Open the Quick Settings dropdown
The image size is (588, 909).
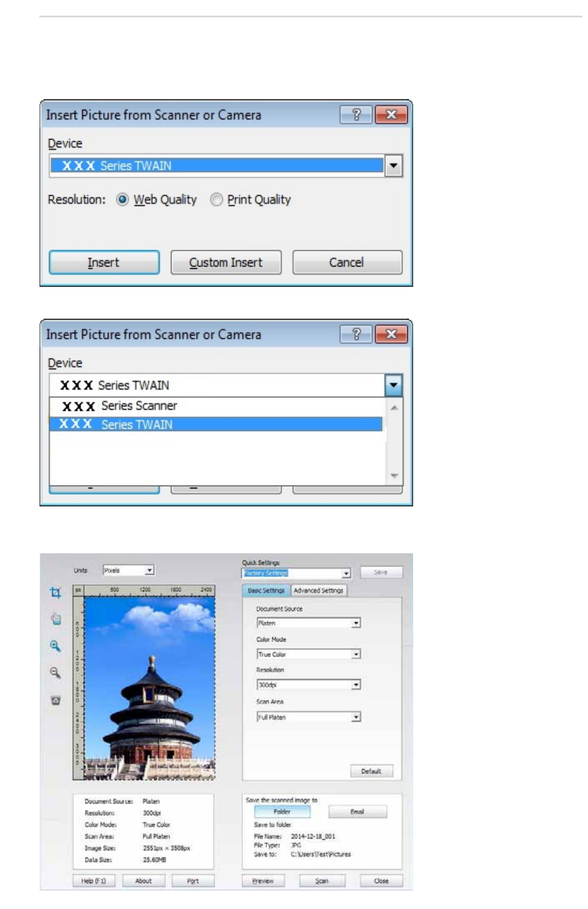(x=346, y=573)
